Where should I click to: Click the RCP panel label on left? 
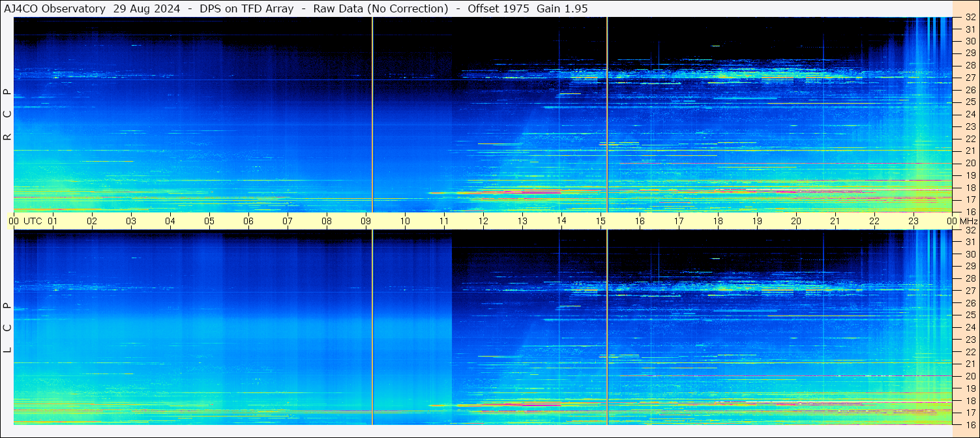click(7, 115)
